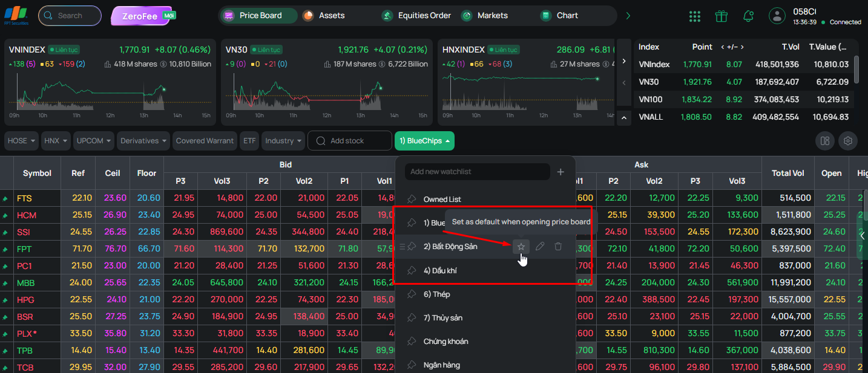
Task: Grab the drag handle of Bất Động Sản
Action: point(402,246)
